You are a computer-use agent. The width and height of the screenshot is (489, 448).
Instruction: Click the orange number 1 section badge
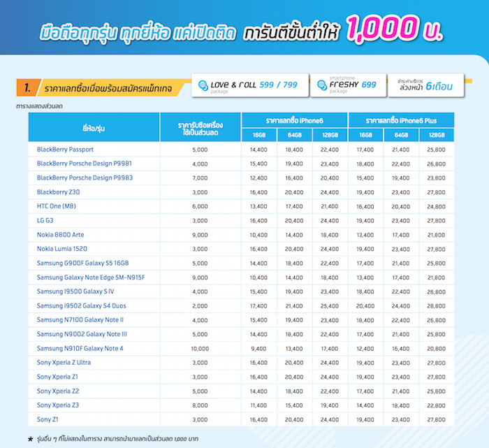[x=28, y=87]
